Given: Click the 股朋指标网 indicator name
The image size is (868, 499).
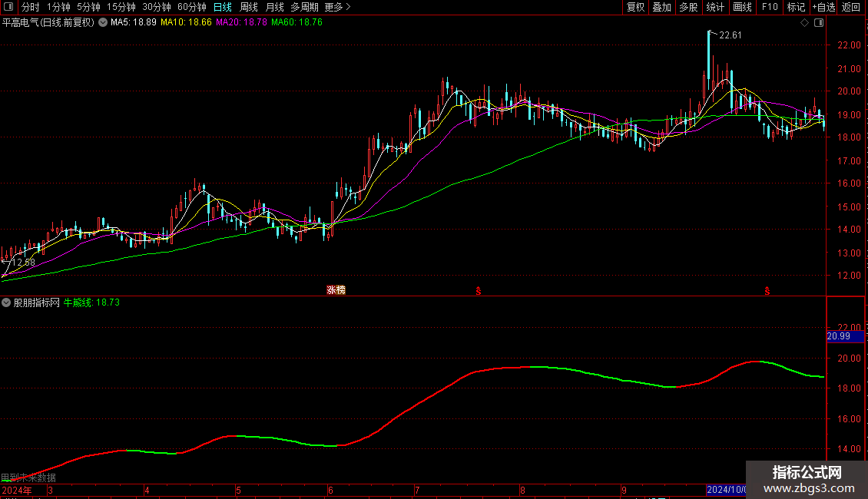Looking at the screenshot, I should [x=37, y=302].
